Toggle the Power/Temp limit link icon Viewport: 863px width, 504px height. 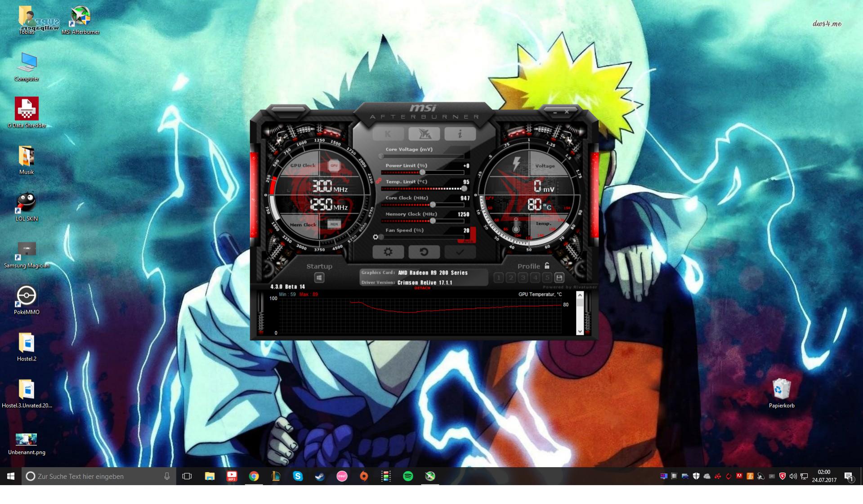click(x=378, y=181)
